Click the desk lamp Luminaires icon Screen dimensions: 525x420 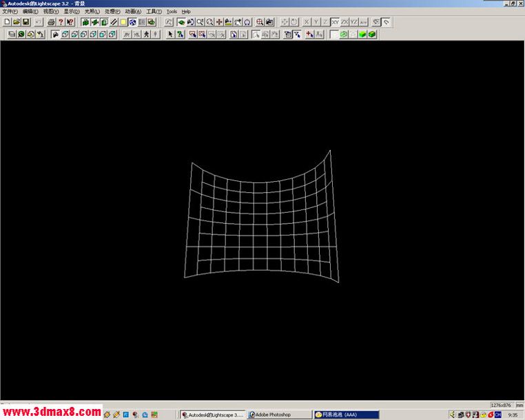pyautogui.click(x=40, y=34)
